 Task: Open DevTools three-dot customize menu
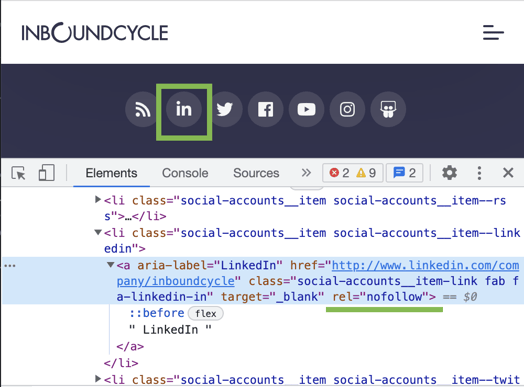479,173
